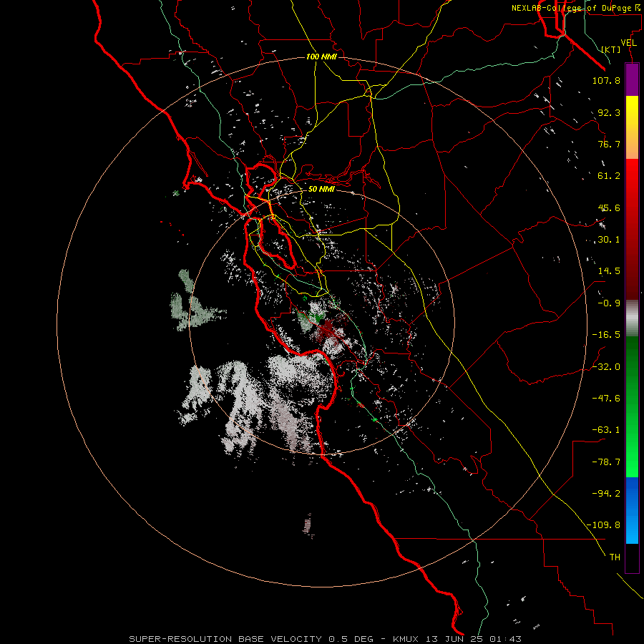Click the 61.2 legend value
The image size is (644, 644).
[609, 176]
